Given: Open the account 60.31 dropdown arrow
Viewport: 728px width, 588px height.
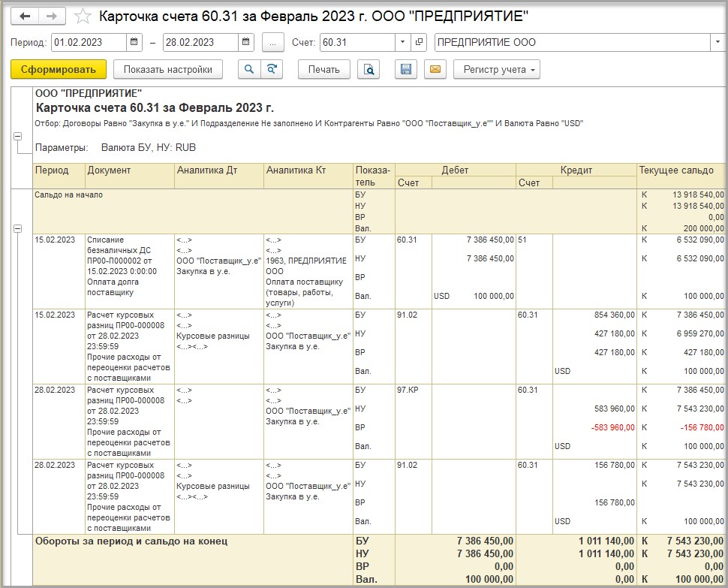Looking at the screenshot, I should [x=403, y=43].
